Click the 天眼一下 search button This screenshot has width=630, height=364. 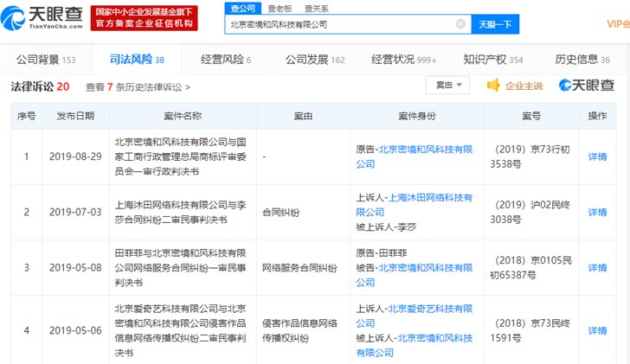click(495, 24)
